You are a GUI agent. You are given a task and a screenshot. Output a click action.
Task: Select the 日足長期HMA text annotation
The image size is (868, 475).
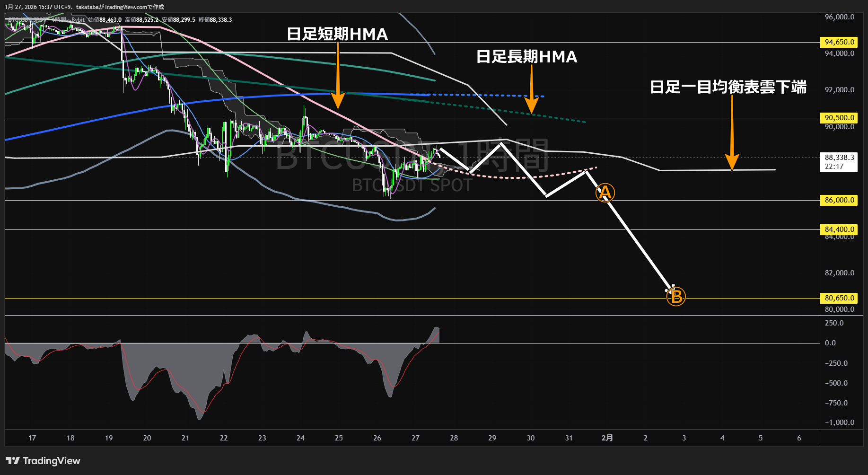[x=526, y=57]
